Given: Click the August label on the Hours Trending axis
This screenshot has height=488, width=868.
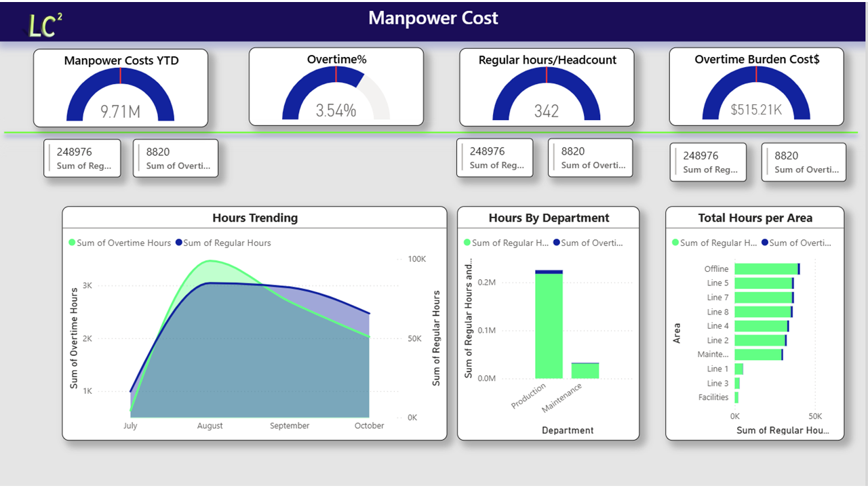Looking at the screenshot, I should pyautogui.click(x=210, y=426).
